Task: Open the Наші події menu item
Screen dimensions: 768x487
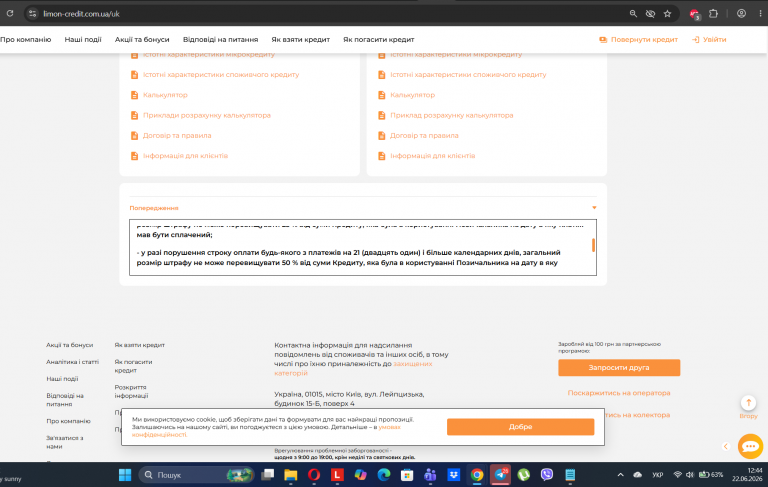Action: click(x=83, y=40)
